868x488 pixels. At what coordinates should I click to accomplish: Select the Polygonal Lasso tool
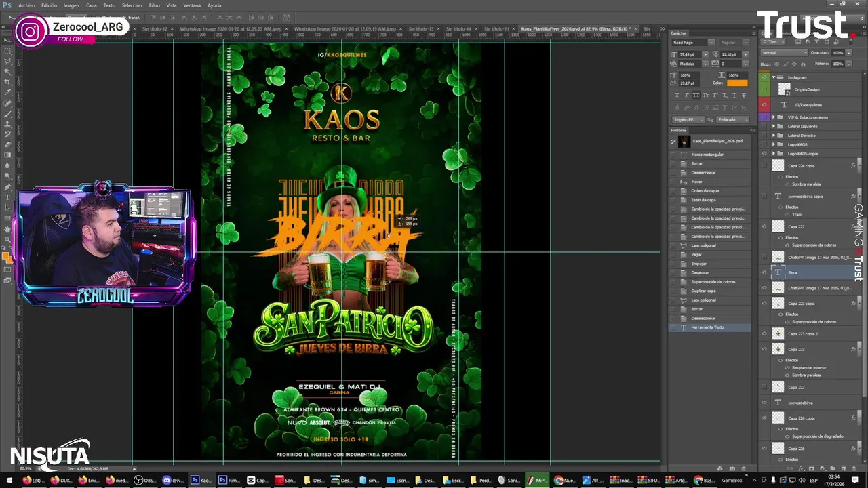click(x=7, y=62)
